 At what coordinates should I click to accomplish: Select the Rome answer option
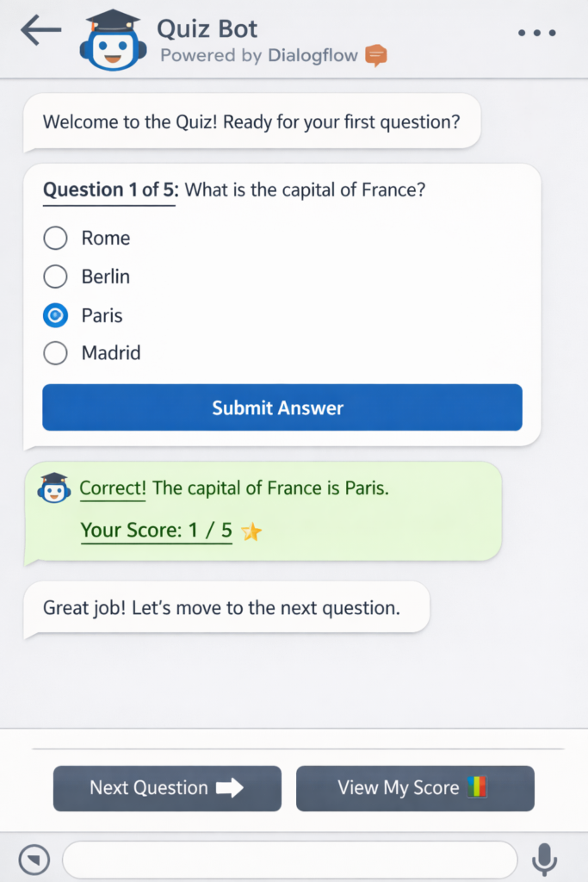pyautogui.click(x=55, y=238)
